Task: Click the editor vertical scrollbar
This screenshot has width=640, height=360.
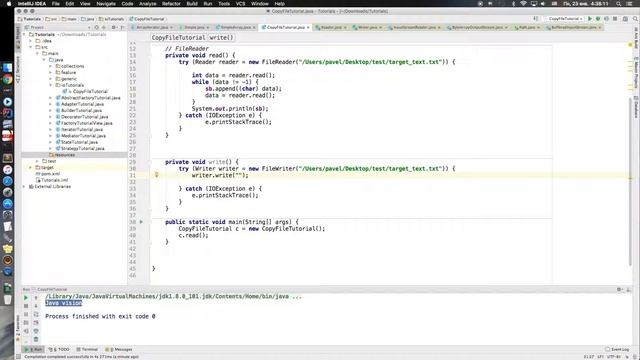Action: (630, 182)
